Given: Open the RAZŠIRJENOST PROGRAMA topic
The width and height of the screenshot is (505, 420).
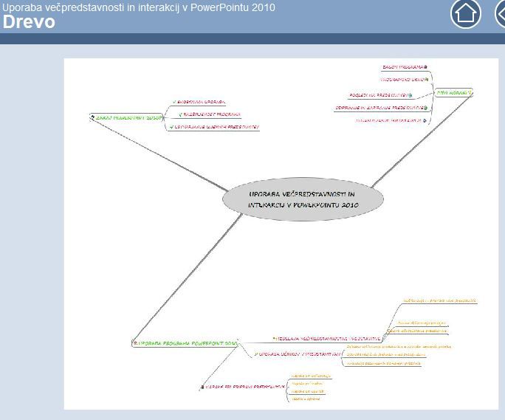Looking at the screenshot, I should click(x=212, y=114).
